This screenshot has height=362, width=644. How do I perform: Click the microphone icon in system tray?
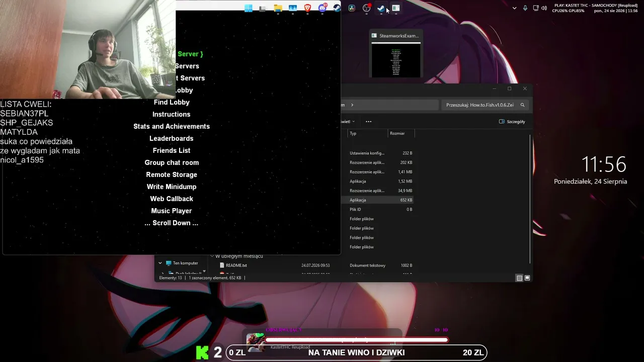525,8
